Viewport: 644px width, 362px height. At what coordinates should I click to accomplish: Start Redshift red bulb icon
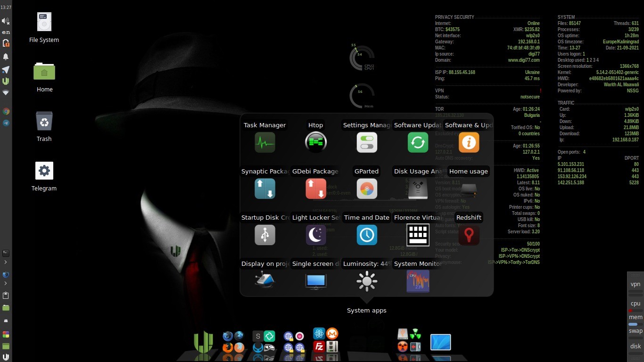coord(469,235)
